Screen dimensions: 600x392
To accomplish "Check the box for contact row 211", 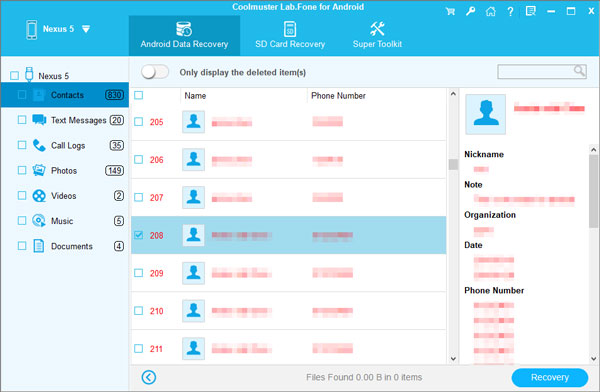I will tap(139, 348).
